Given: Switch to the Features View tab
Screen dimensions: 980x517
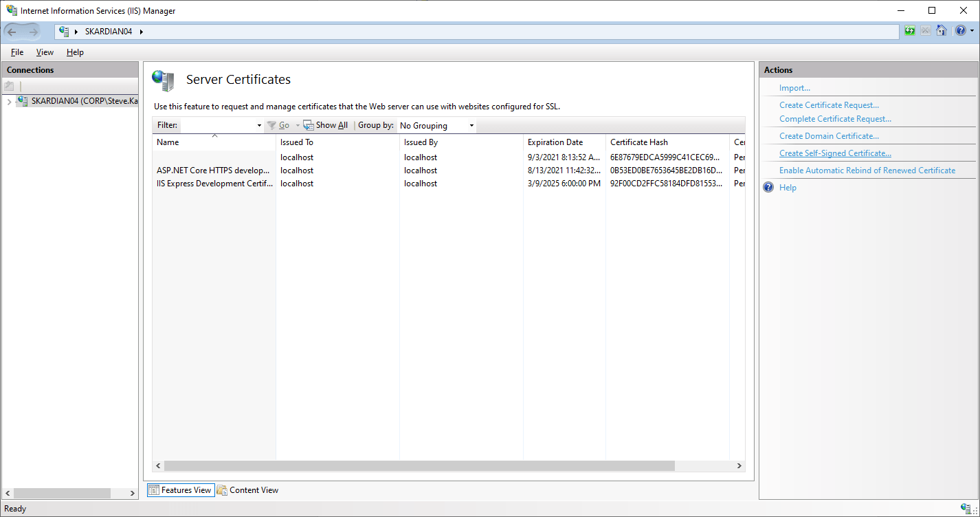Looking at the screenshot, I should click(180, 490).
